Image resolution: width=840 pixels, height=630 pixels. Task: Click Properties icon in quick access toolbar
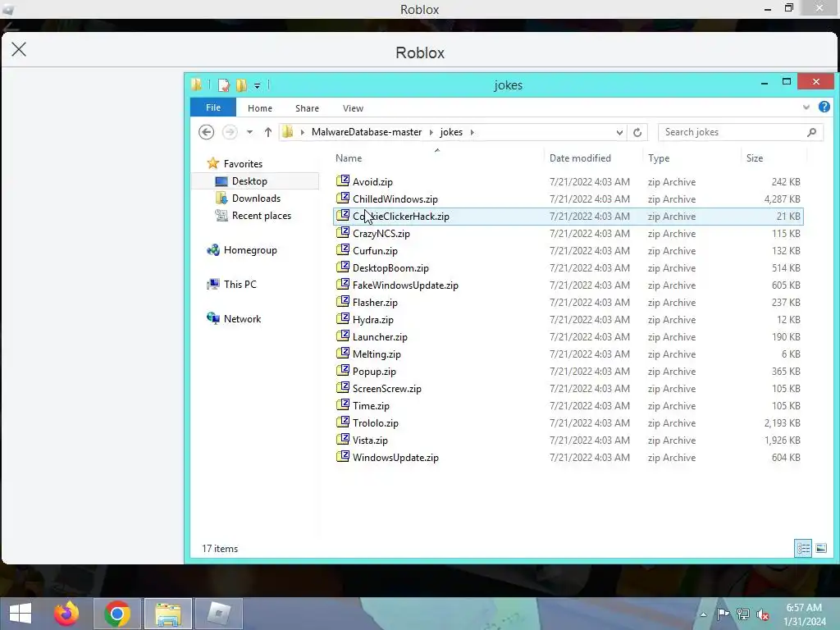point(223,85)
